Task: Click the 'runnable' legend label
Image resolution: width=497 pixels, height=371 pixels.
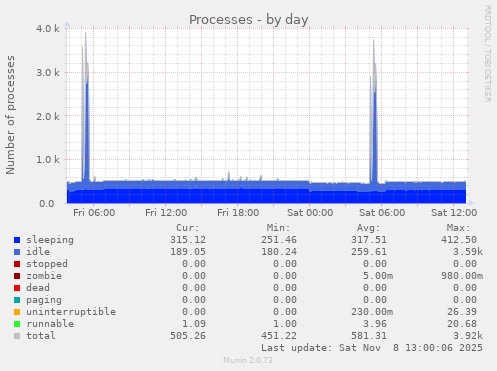Action: [50, 324]
